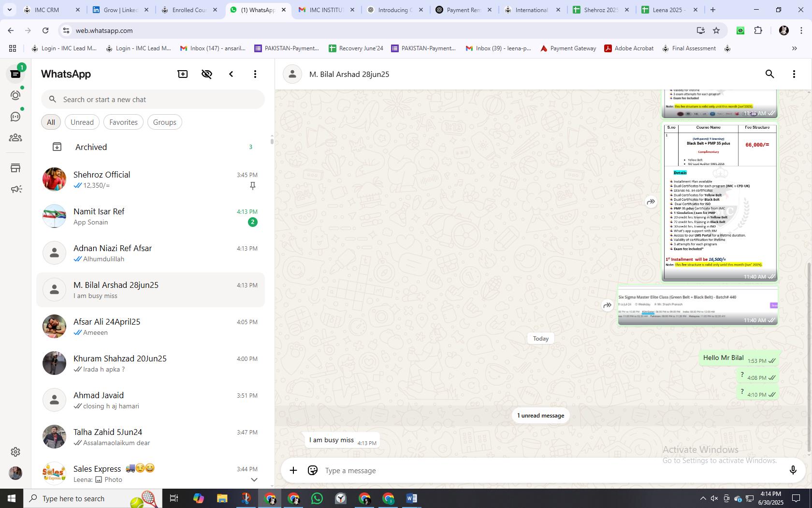The width and height of the screenshot is (812, 508).
Task: Open Chrome apps grid icon
Action: (13, 48)
